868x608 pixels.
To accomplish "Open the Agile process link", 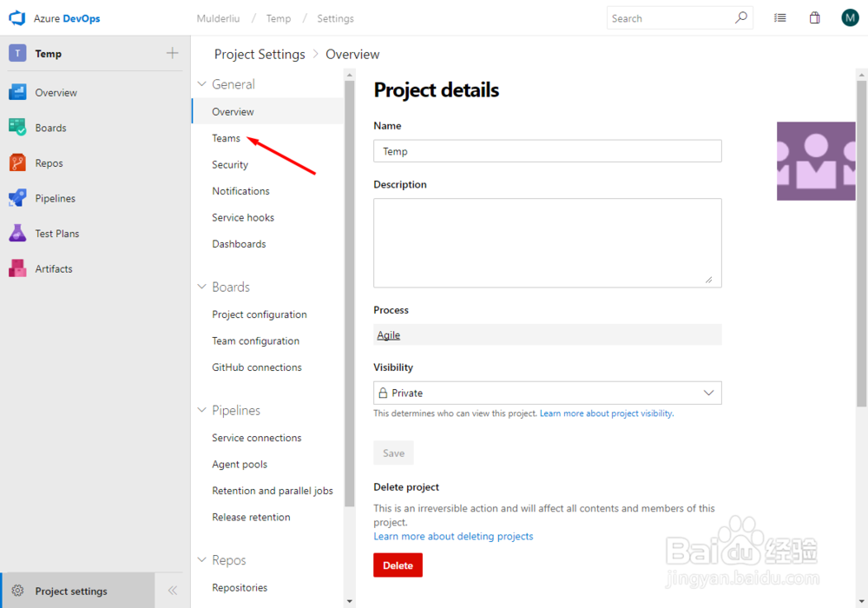I will (388, 334).
